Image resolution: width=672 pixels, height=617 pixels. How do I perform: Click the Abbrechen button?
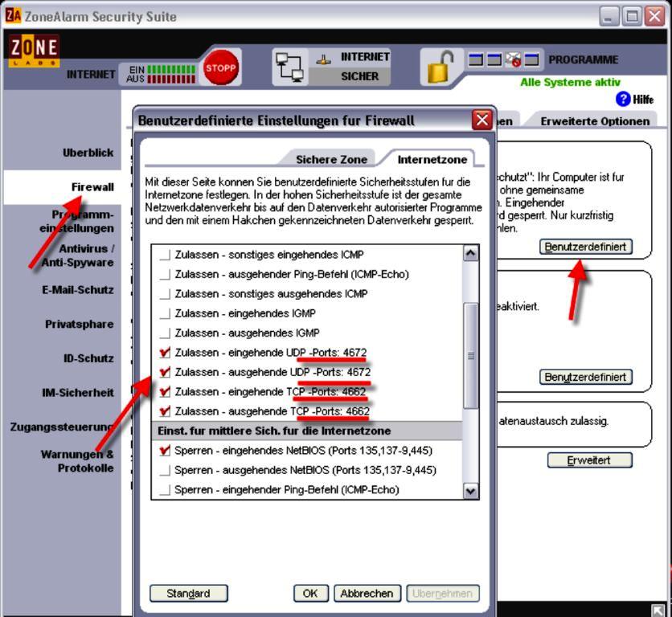click(x=367, y=594)
